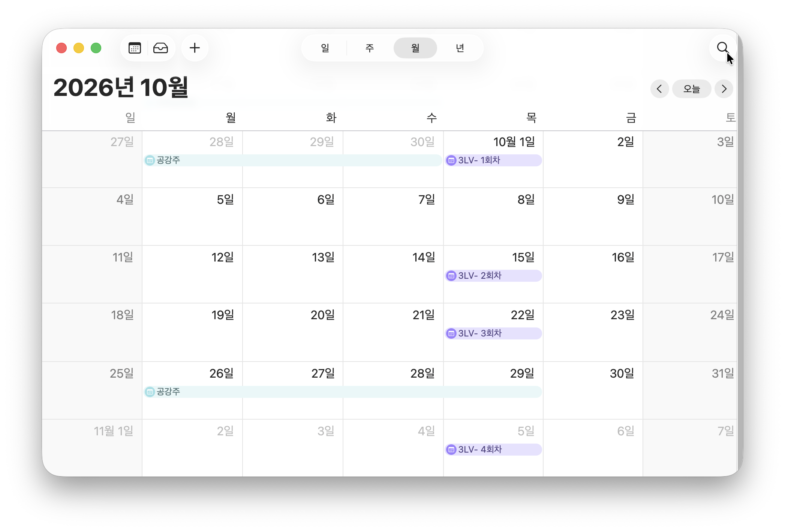The width and height of the screenshot is (785, 532).
Task: Select 공강주 event starting on 26일
Action: click(x=343, y=392)
